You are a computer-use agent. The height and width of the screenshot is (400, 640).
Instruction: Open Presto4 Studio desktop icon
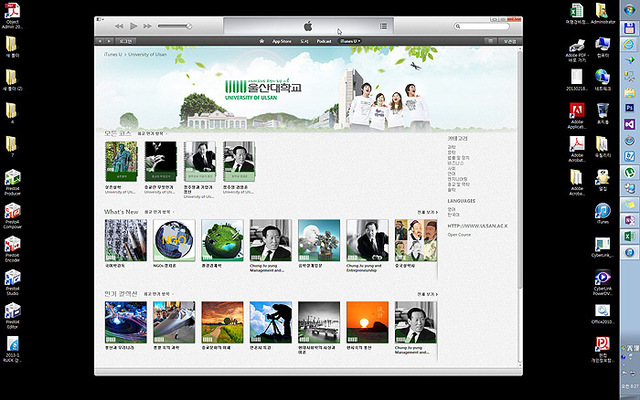(x=12, y=282)
